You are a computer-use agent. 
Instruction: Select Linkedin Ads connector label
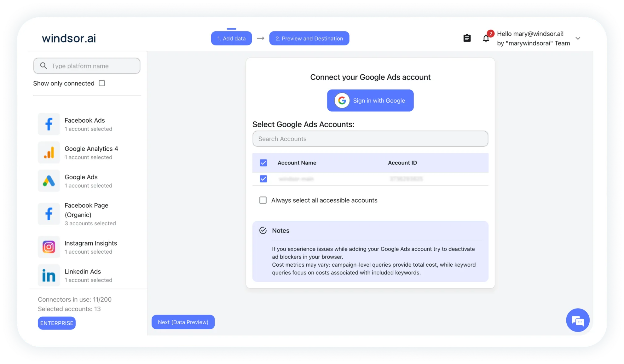pyautogui.click(x=83, y=272)
